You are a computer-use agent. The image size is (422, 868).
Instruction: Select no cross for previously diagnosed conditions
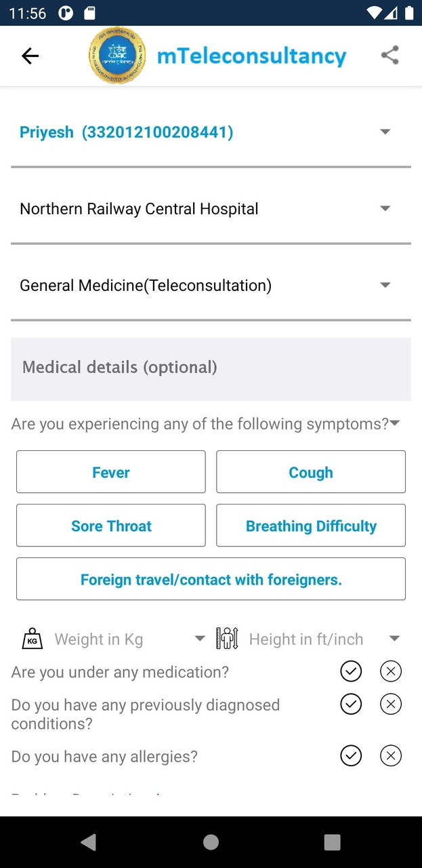(x=391, y=704)
